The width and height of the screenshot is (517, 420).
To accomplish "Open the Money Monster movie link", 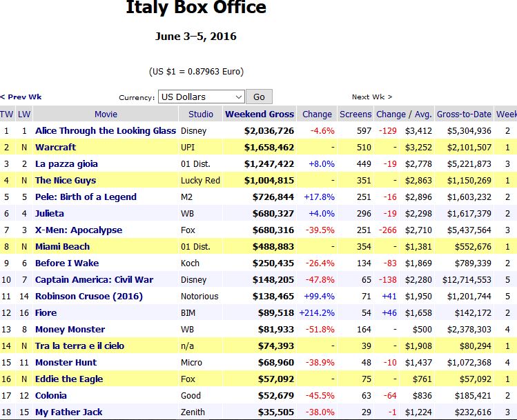I will [x=70, y=330].
